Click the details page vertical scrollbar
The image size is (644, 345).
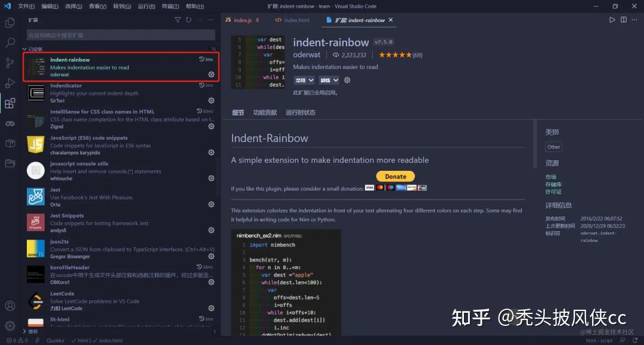point(535,144)
